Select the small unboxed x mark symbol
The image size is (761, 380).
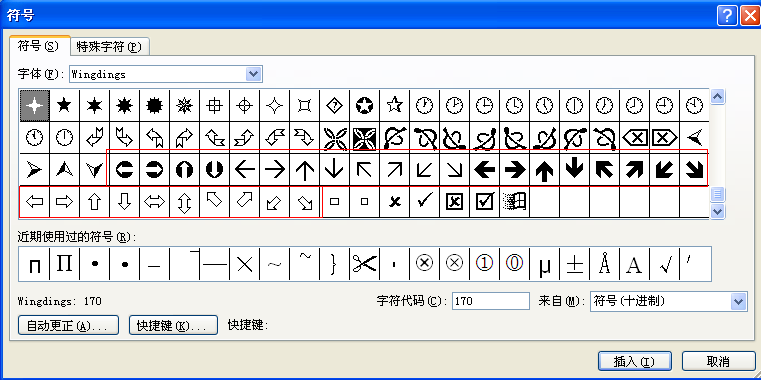[395, 201]
